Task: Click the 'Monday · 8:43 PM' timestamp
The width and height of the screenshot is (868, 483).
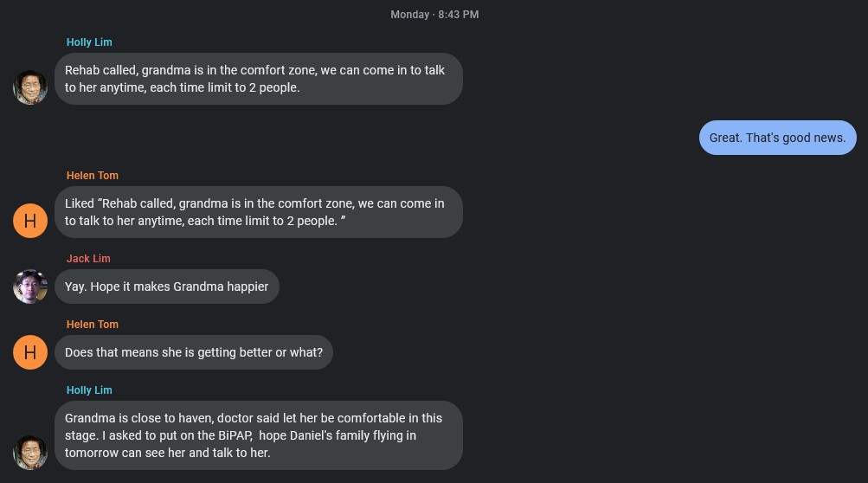Action: coord(434,15)
